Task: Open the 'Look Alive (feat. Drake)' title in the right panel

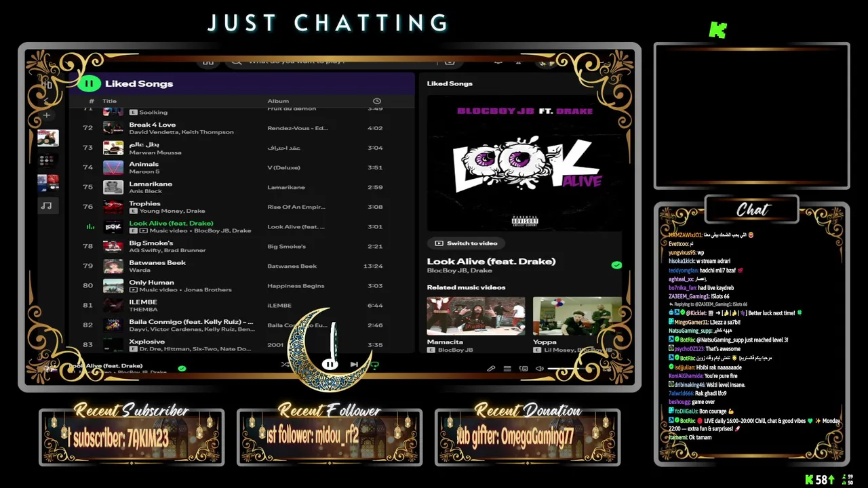Action: point(491,261)
